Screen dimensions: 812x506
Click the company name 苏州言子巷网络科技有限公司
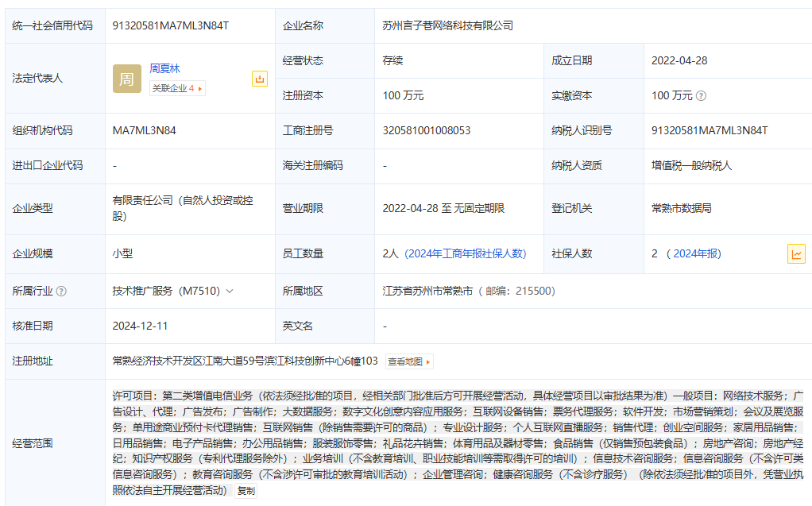[447, 25]
